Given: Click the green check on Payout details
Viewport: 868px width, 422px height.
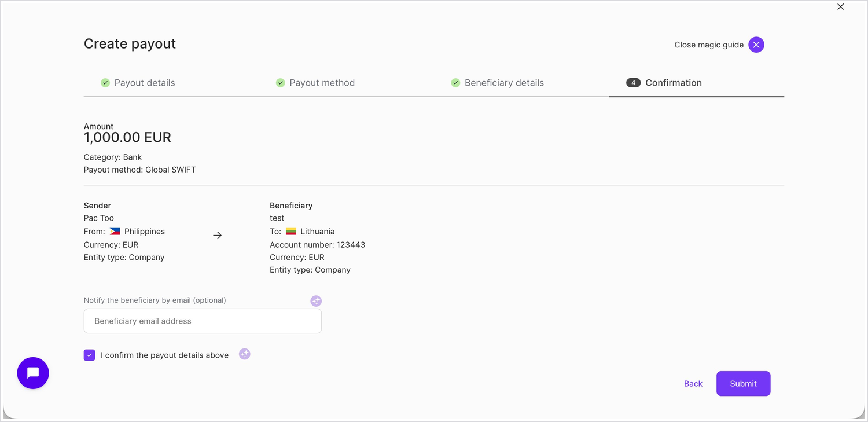Looking at the screenshot, I should tap(105, 83).
